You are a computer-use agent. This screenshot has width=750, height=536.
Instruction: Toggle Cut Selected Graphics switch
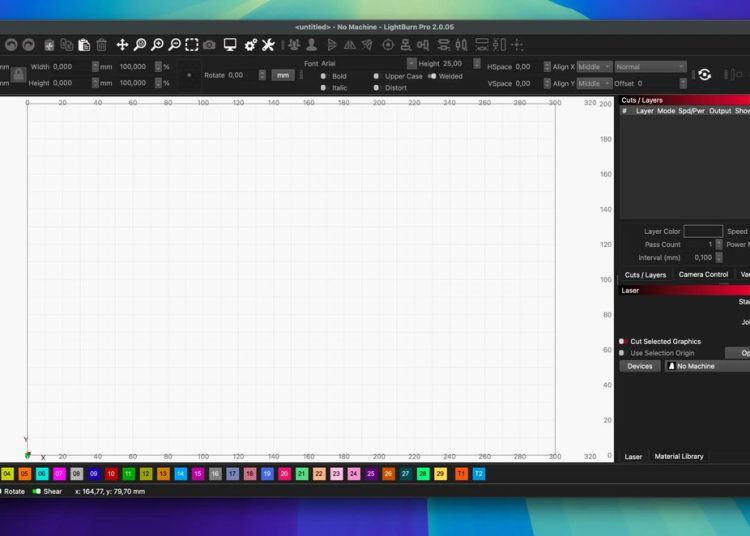(x=622, y=341)
